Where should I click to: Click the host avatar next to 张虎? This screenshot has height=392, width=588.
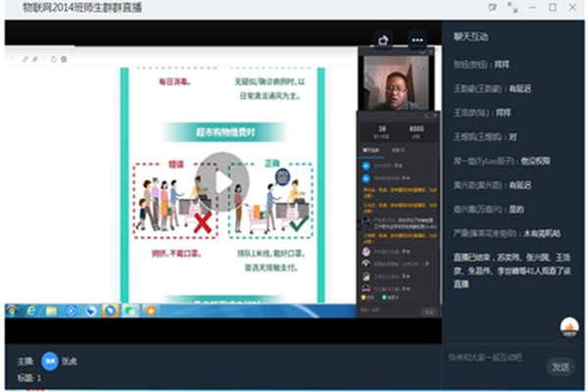[50, 359]
